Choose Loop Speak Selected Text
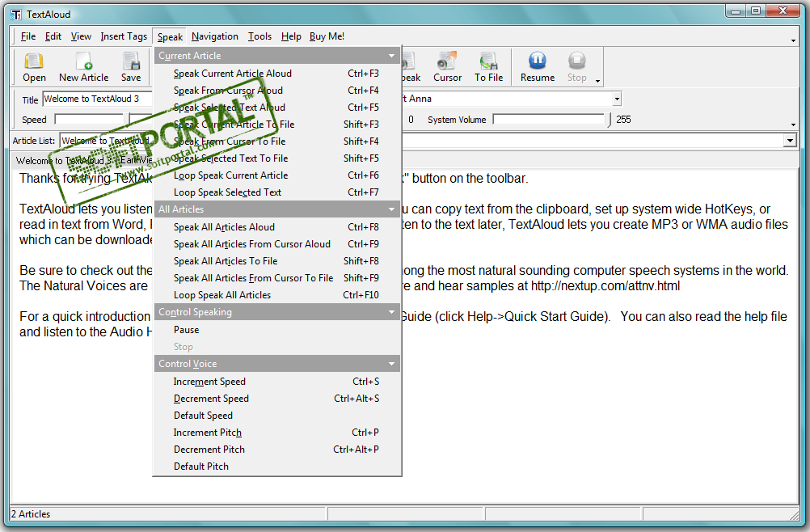 point(277,192)
